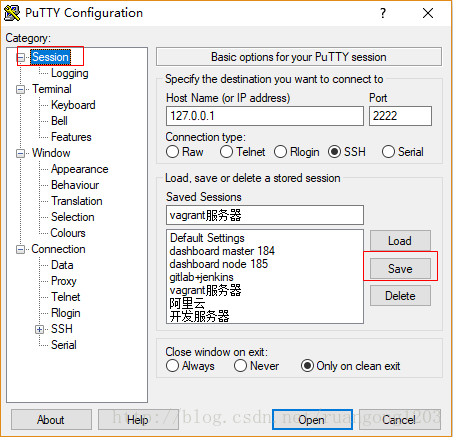This screenshot has height=437, width=453.
Task: Open the Features settings category
Action: (71, 137)
